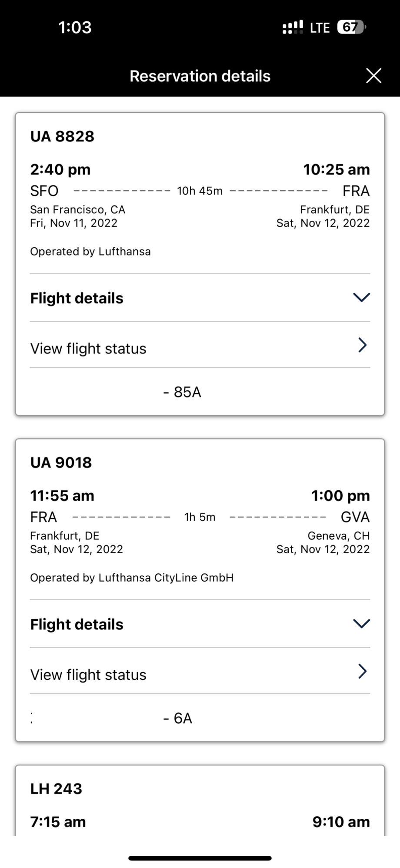
Task: Open View flight status for UA 8828
Action: click(x=88, y=349)
